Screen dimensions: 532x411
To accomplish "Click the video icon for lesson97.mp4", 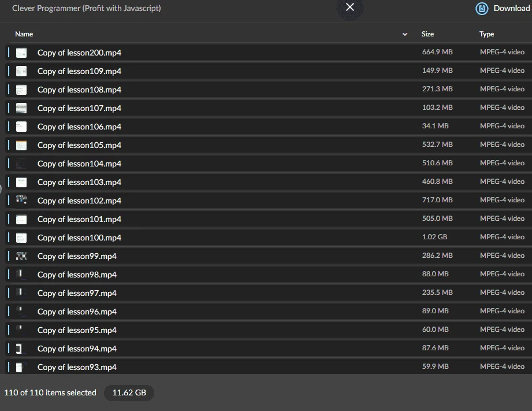I will point(21,292).
